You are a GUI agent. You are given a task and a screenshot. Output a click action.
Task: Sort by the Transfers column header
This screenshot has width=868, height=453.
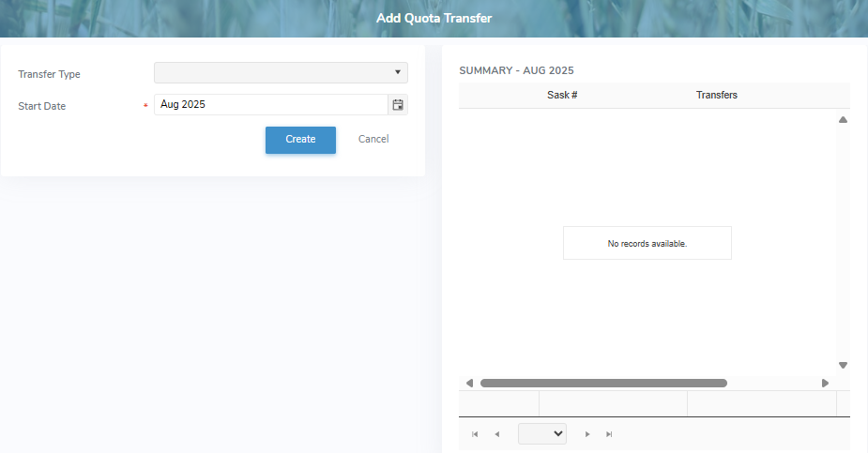(x=716, y=96)
